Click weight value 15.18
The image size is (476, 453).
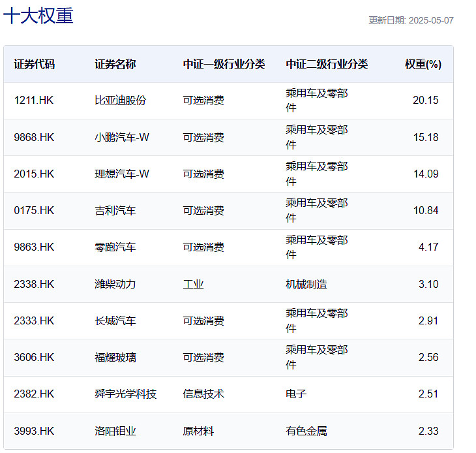coord(426,137)
